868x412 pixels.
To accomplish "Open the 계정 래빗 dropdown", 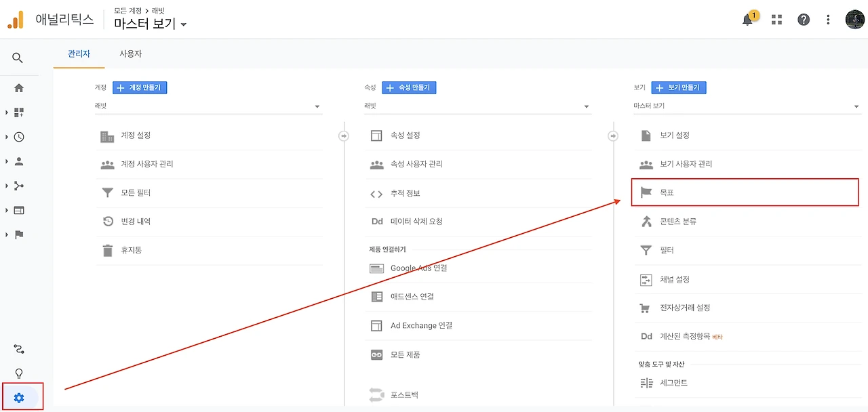I will click(x=208, y=106).
